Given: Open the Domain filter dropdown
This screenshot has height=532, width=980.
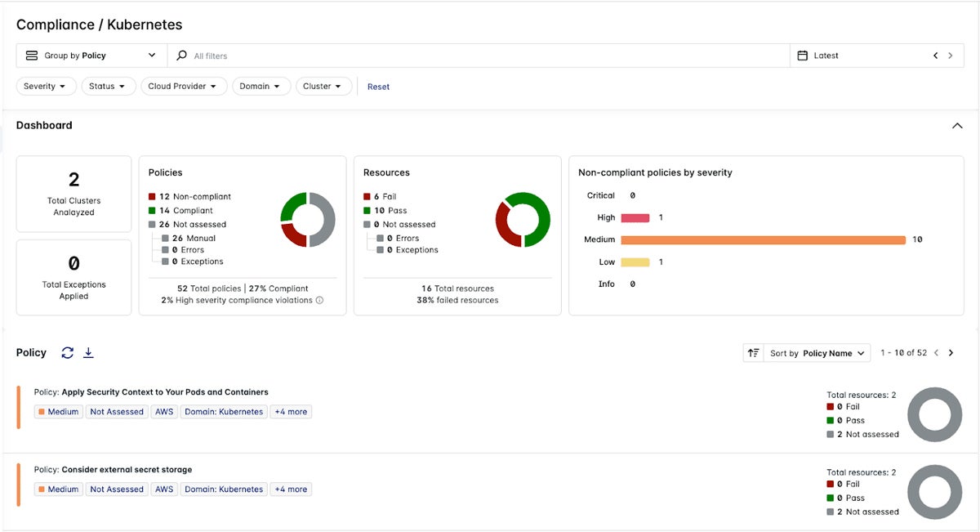Looking at the screenshot, I should tap(261, 87).
